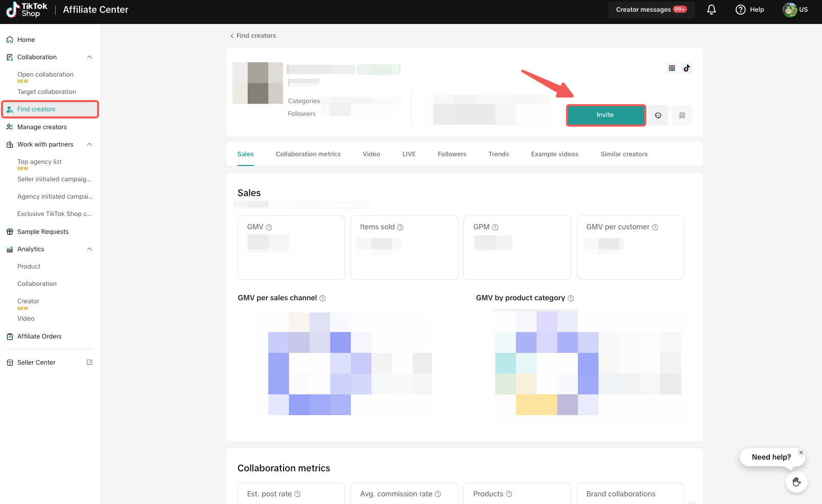Click the GMV info tooltip icon
This screenshot has height=504, width=822.
click(269, 227)
